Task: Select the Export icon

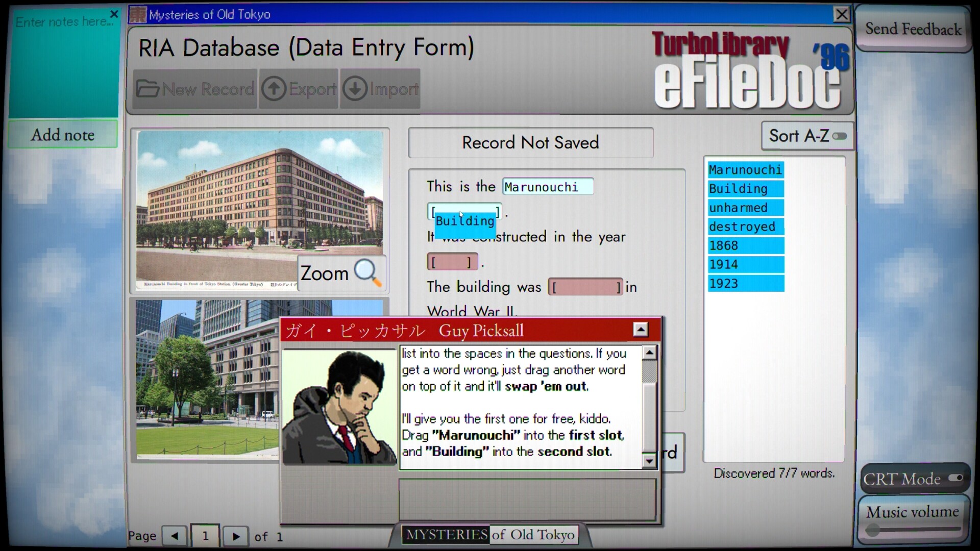Action: 274,88
